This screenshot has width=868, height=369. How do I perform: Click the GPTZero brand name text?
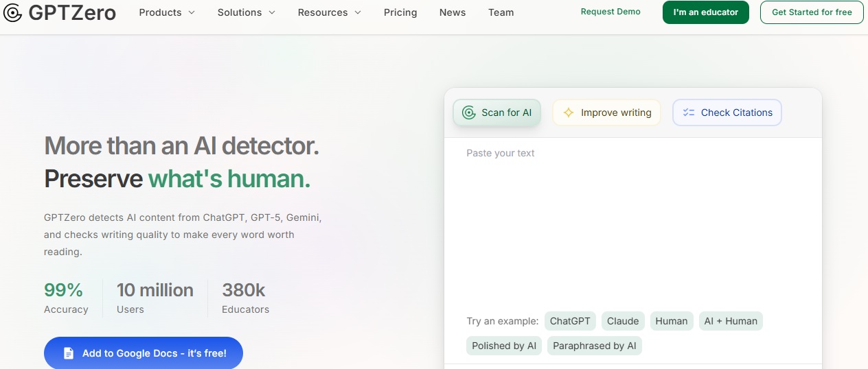pos(72,12)
